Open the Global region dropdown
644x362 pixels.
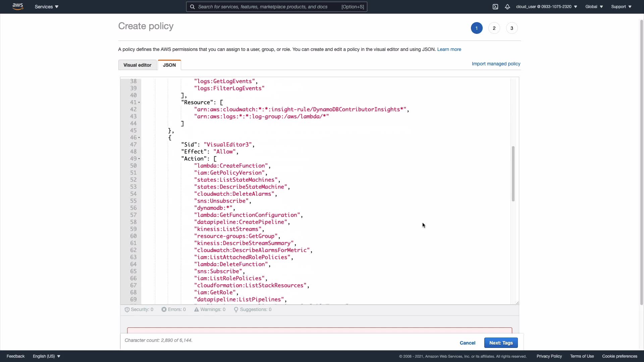pyautogui.click(x=594, y=7)
